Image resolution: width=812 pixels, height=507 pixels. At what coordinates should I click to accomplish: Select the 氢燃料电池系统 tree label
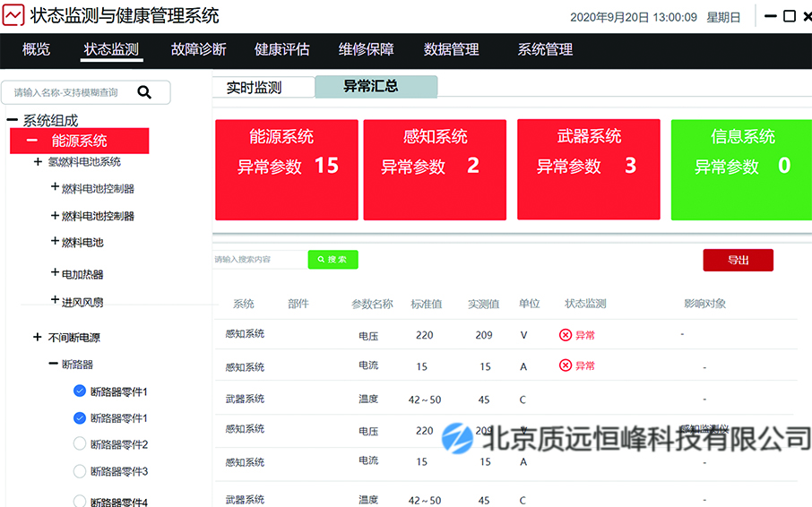pos(84,162)
